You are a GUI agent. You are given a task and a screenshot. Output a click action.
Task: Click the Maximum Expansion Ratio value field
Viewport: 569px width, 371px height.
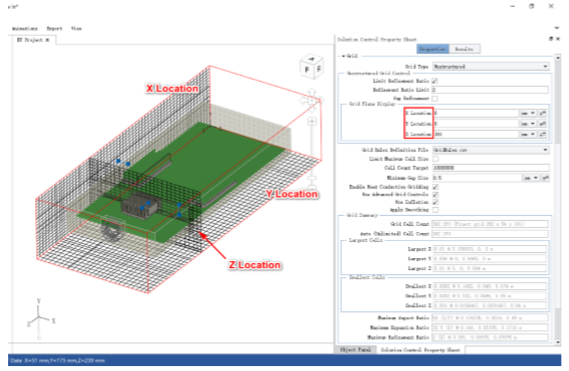pyautogui.click(x=490, y=327)
